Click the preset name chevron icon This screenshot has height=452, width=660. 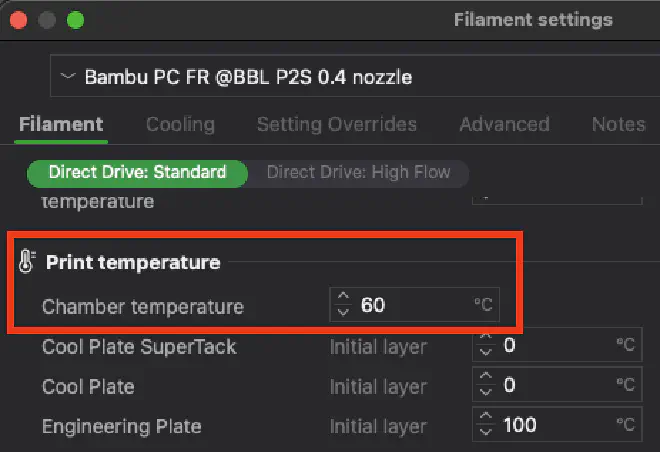click(68, 76)
